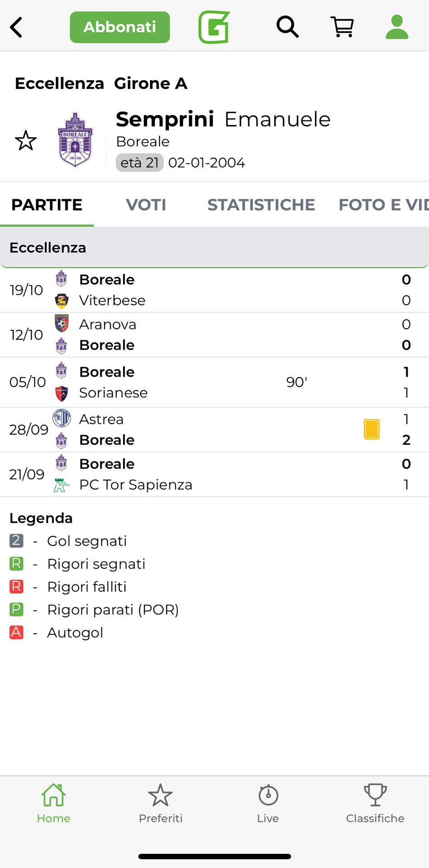Screen dimensions: 429x868
Task: Open Classifiche trophy in bottom bar
Action: tap(375, 804)
